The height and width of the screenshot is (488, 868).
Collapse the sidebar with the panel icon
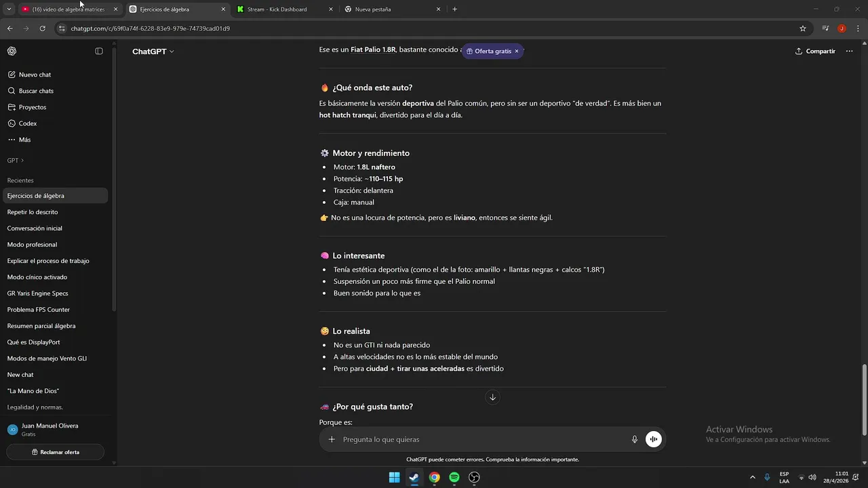99,52
